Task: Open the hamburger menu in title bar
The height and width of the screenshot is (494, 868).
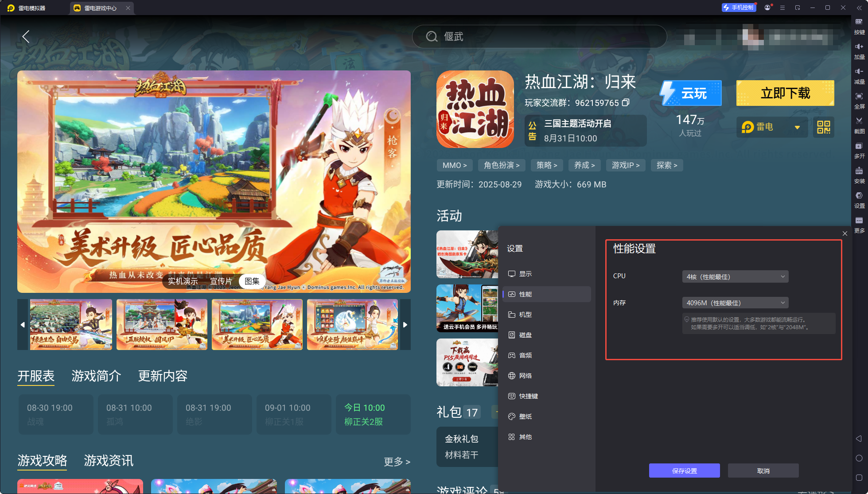Action: tap(782, 8)
